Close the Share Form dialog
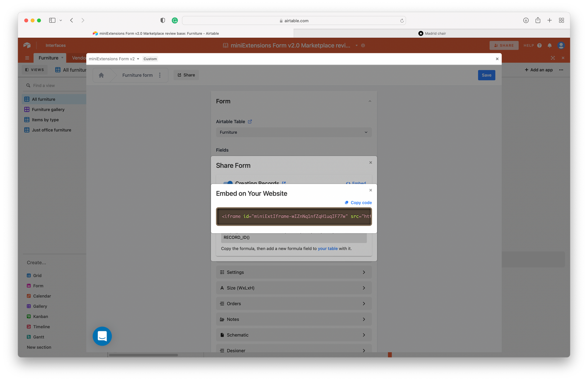The width and height of the screenshot is (588, 381). (370, 163)
